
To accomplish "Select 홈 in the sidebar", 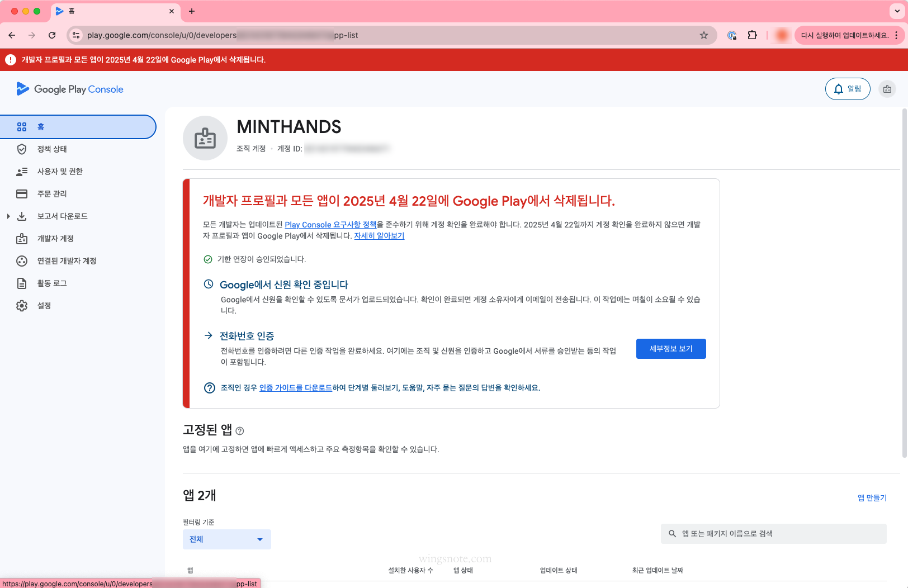I will coord(78,127).
